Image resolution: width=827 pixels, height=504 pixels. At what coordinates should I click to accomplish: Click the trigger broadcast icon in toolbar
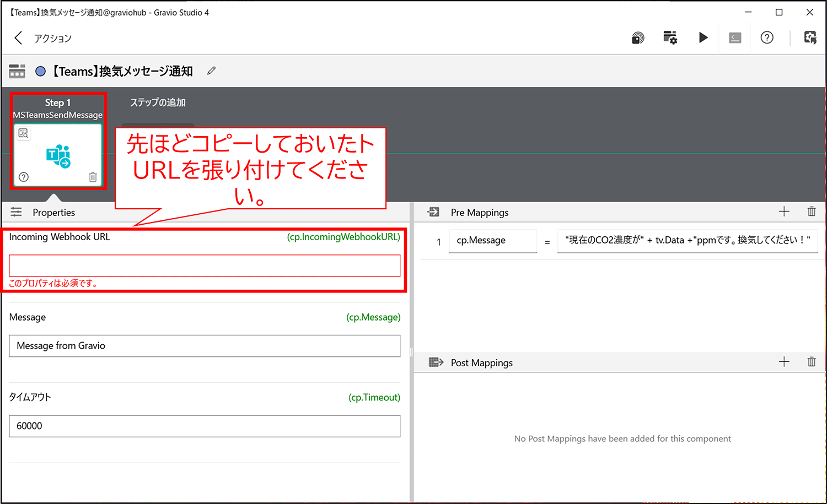638,38
